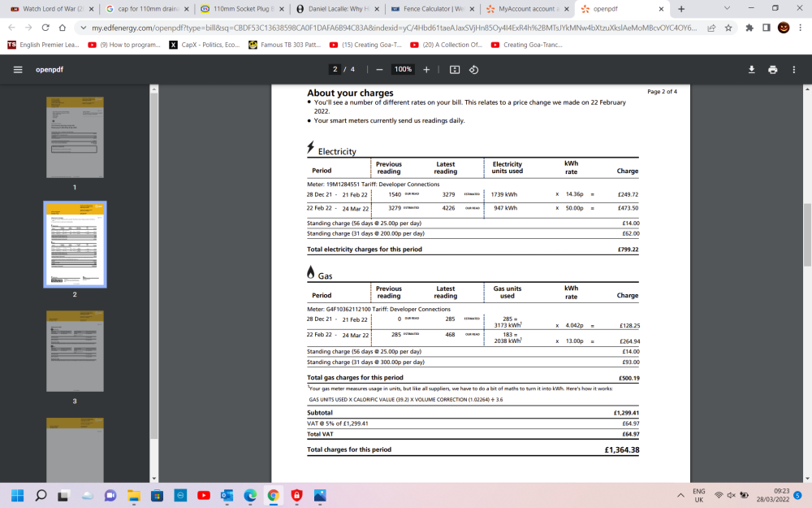Open the PDF viewer more actions menu
812x508 pixels.
[794, 69]
